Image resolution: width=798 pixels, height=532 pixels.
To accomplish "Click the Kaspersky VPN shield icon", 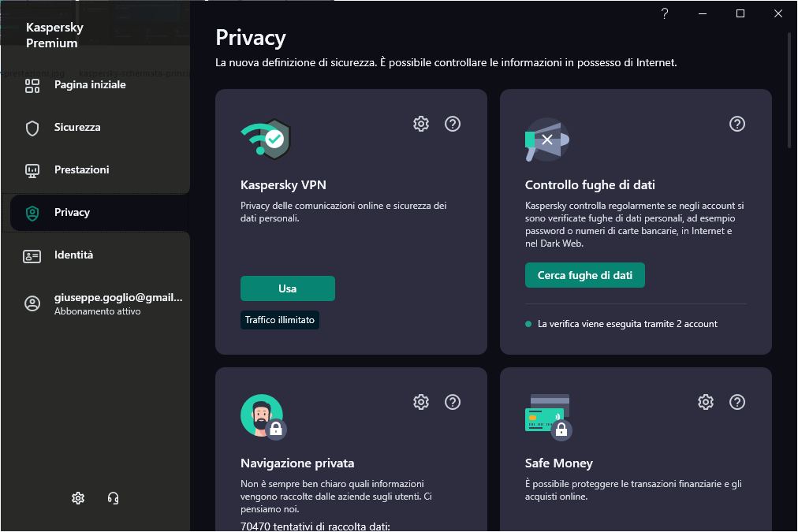I will 266,140.
